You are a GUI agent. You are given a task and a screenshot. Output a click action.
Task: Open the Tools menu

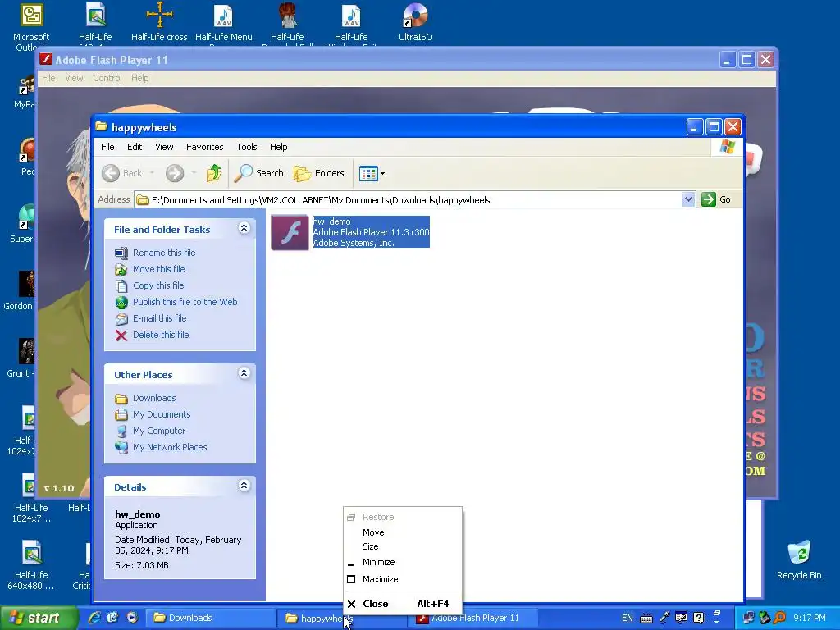(246, 147)
